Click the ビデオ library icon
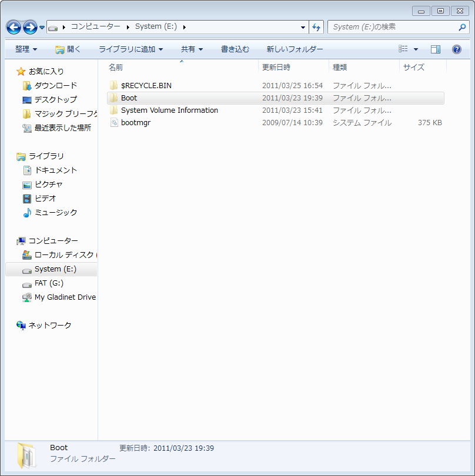This screenshot has width=475, height=476. click(x=26, y=199)
